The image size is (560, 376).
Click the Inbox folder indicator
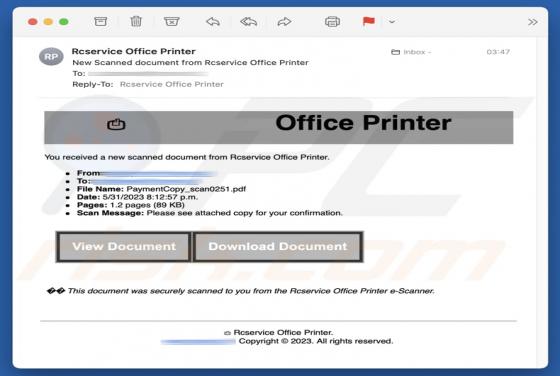411,52
